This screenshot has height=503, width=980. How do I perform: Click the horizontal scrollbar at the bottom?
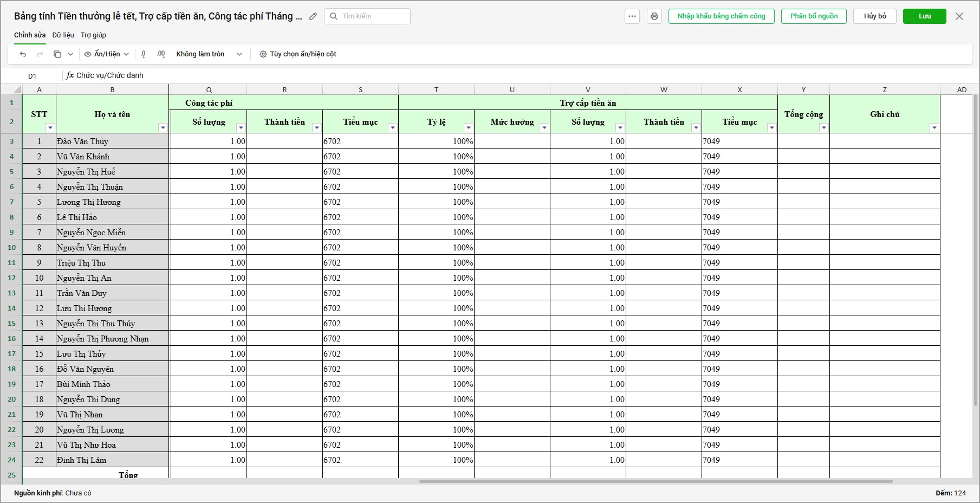pos(656,481)
